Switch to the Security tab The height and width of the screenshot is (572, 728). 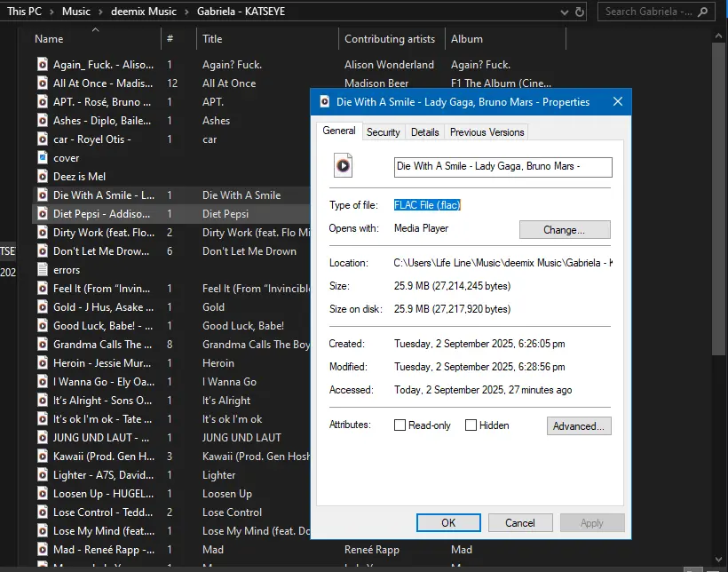383,132
